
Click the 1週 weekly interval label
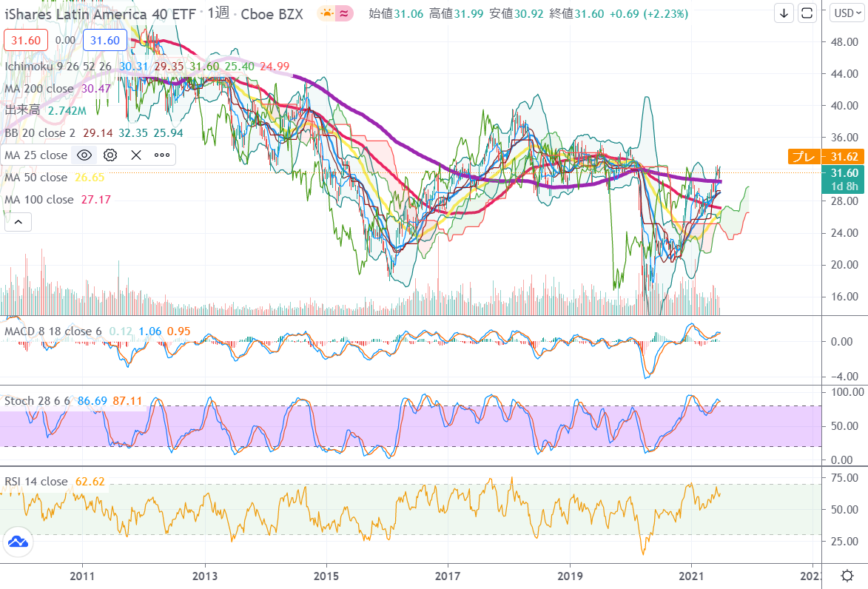(x=218, y=13)
